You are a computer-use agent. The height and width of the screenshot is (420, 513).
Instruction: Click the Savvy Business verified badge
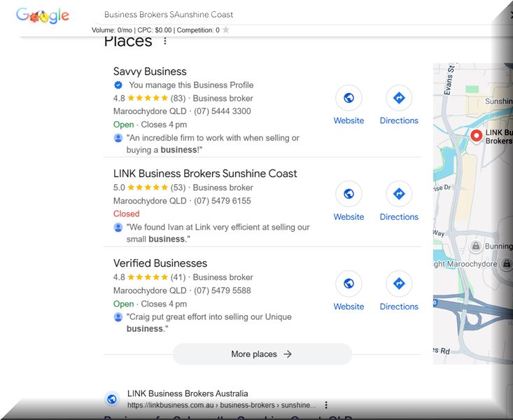pos(118,85)
